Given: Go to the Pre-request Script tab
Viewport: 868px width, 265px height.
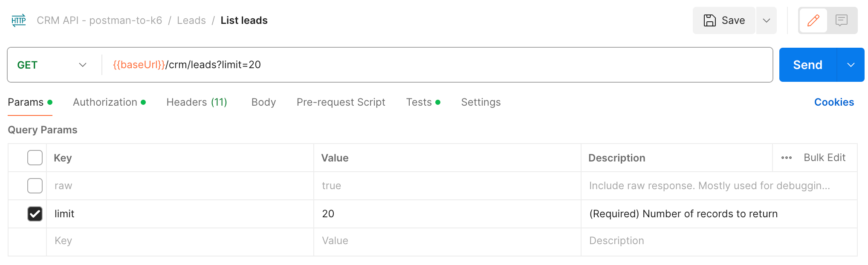Looking at the screenshot, I should tap(341, 102).
